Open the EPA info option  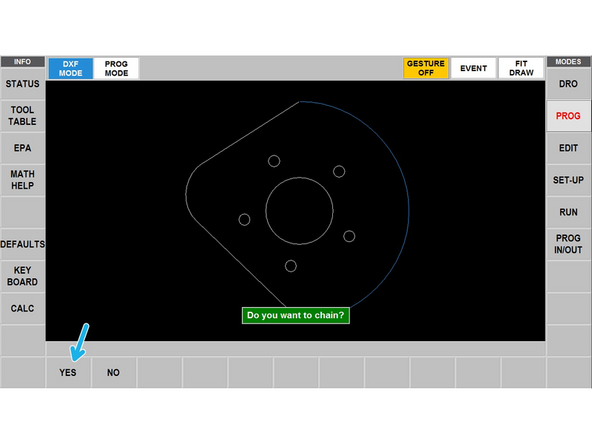(x=23, y=148)
